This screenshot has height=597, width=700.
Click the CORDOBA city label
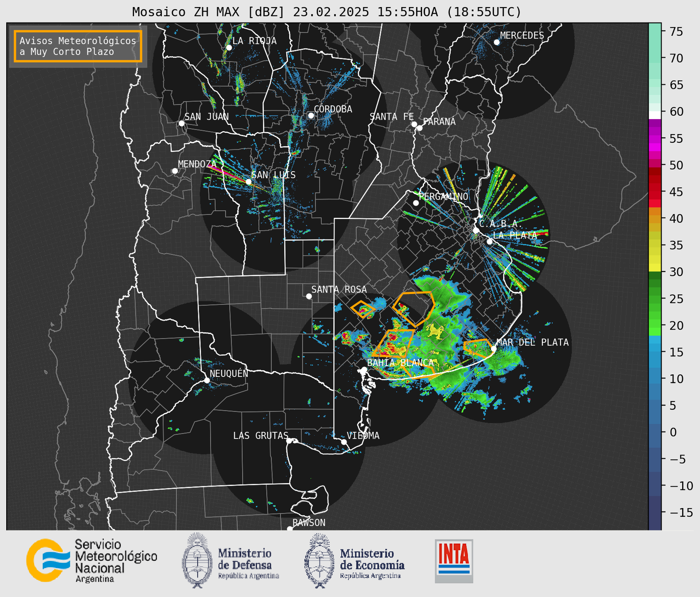pos(333,109)
